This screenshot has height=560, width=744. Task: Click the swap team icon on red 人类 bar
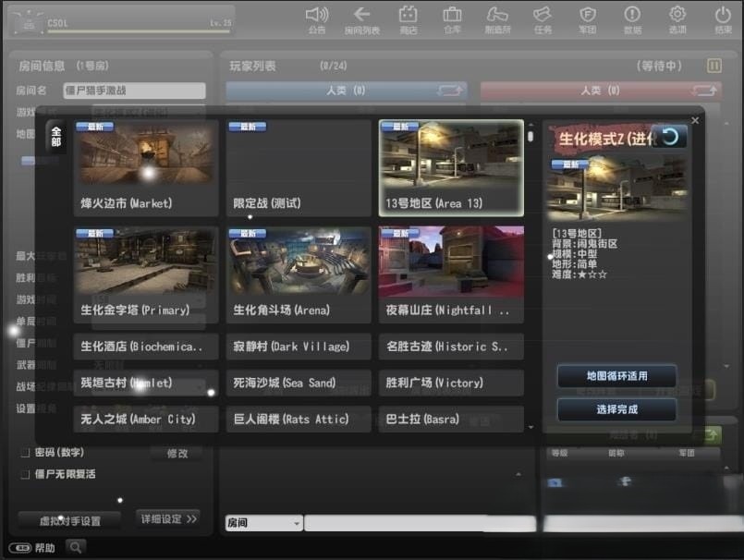point(704,91)
